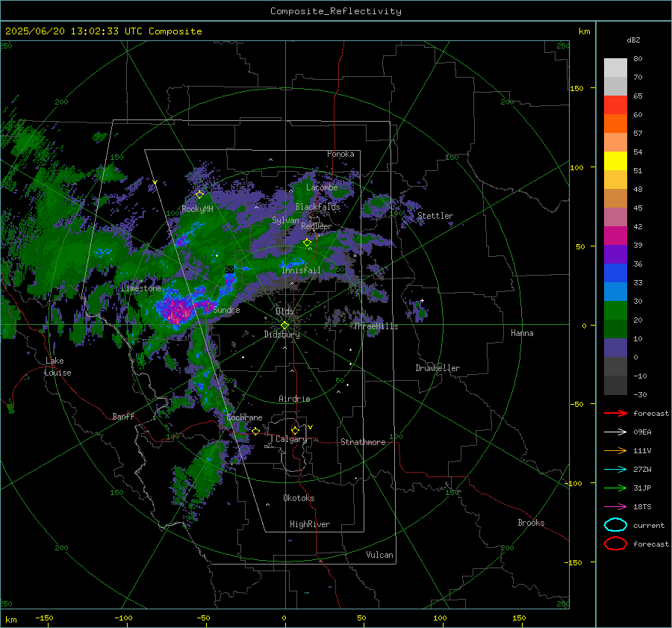Click the Didsbury town label

click(281, 335)
